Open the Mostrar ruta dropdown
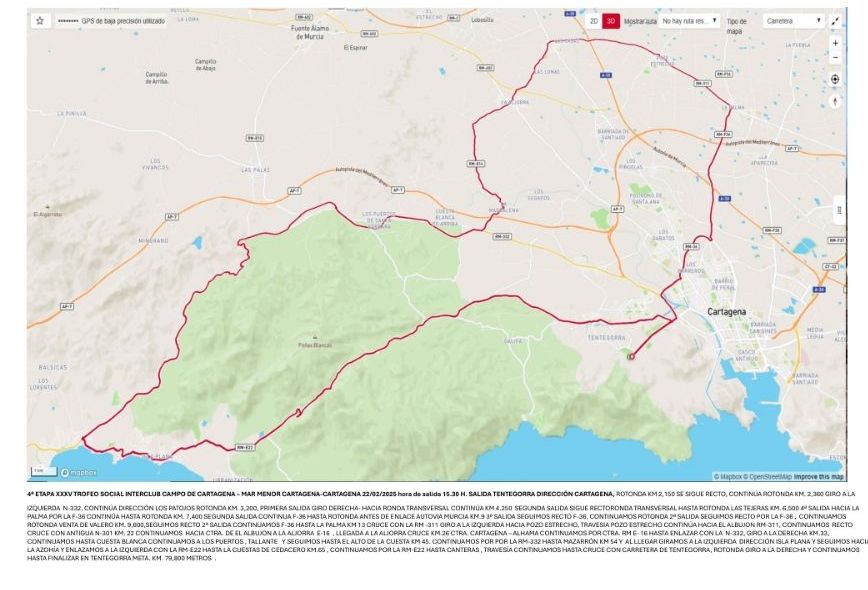868x590 pixels. click(690, 21)
